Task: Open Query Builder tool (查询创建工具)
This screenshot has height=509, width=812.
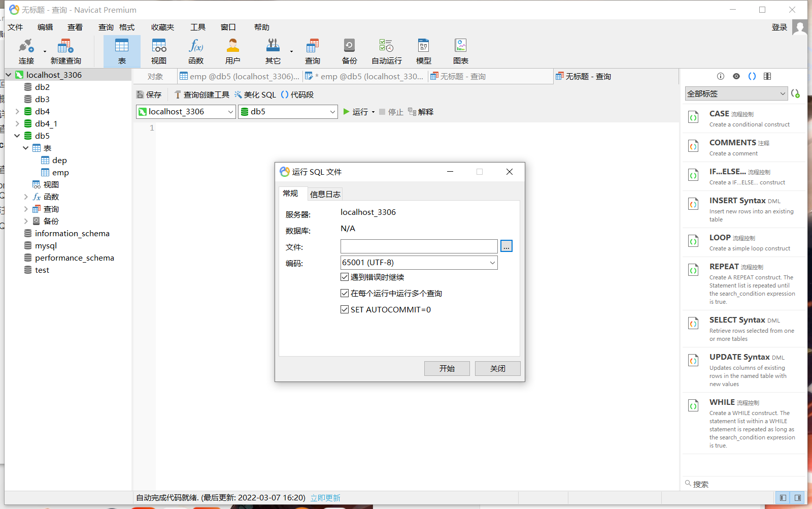Action: (201, 95)
